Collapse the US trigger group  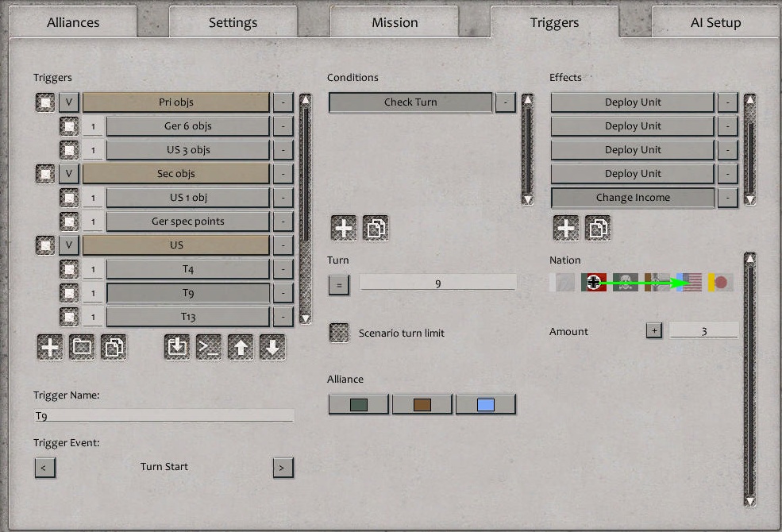[x=69, y=245]
